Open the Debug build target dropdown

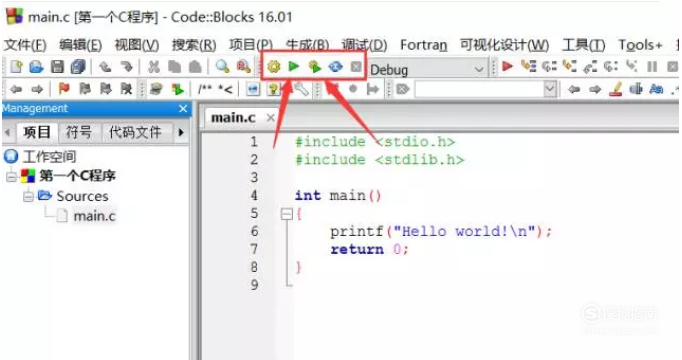pyautogui.click(x=479, y=69)
